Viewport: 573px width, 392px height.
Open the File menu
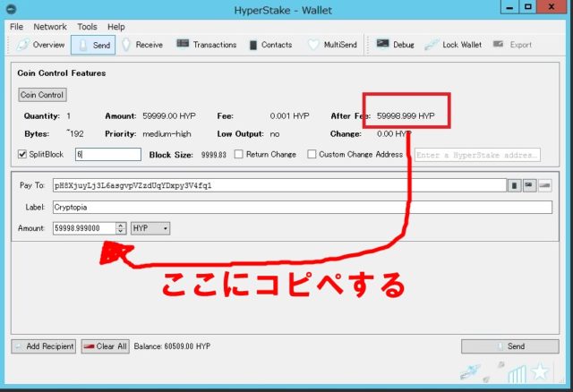pos(16,27)
